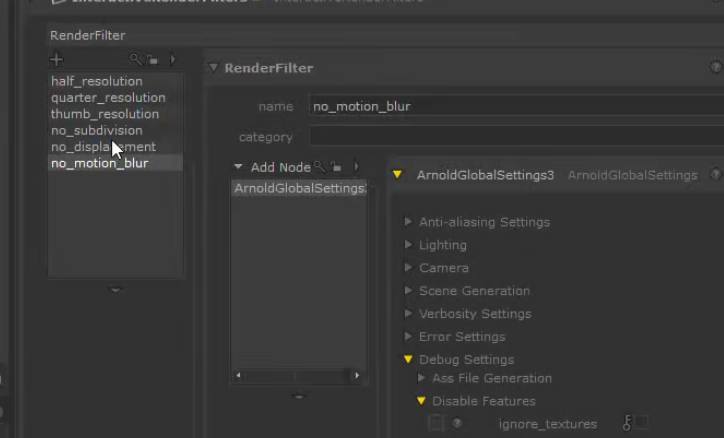Collapse the Debug Settings group
The height and width of the screenshot is (438, 724).
pyautogui.click(x=408, y=359)
